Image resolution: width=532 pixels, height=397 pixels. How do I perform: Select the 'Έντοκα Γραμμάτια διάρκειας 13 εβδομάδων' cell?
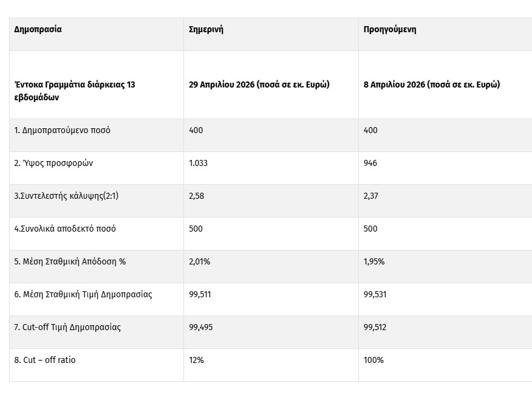[x=75, y=91]
